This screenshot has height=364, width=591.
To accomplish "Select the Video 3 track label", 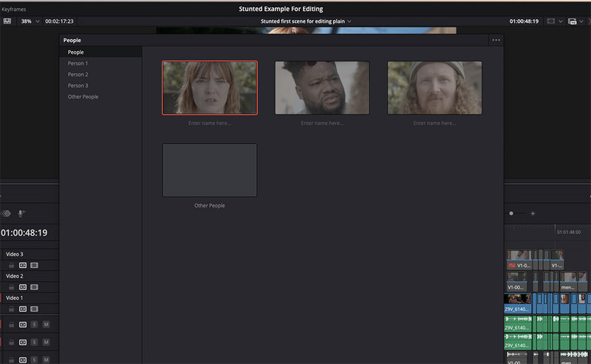I will 14,254.
